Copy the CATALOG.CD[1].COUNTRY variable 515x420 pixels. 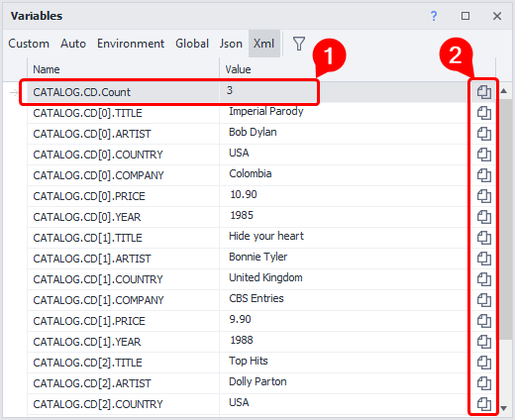[x=484, y=279]
